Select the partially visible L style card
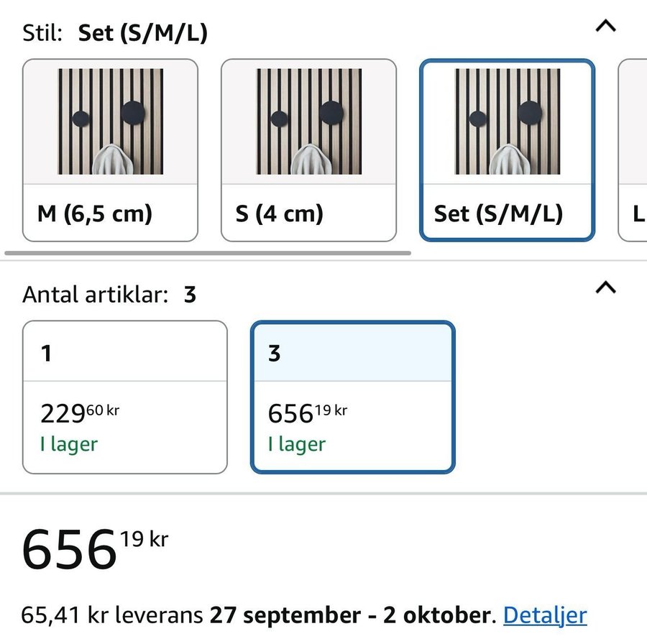647x644 pixels. [x=633, y=150]
